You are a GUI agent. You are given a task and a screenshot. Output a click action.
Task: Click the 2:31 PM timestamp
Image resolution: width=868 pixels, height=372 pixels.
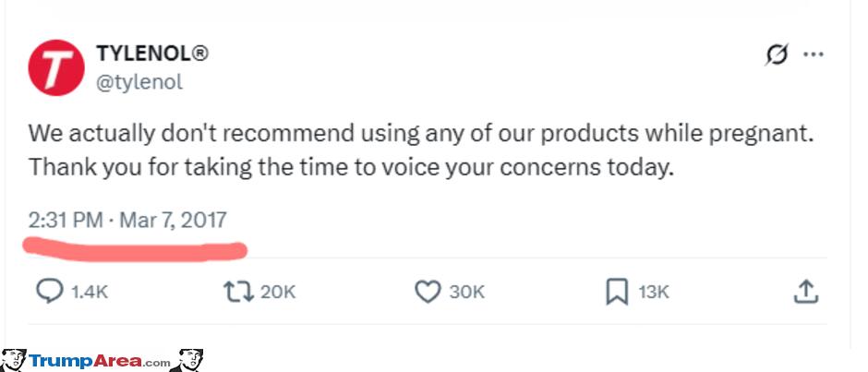[63, 222]
